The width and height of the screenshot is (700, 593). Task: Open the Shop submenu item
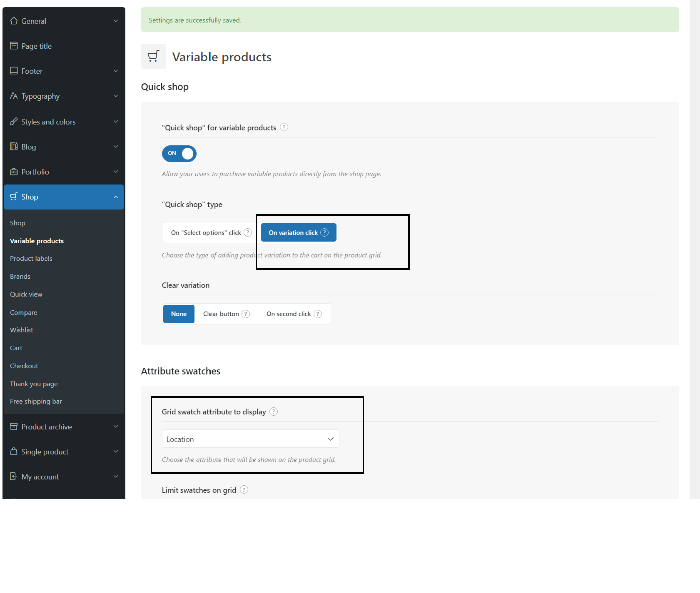click(17, 223)
